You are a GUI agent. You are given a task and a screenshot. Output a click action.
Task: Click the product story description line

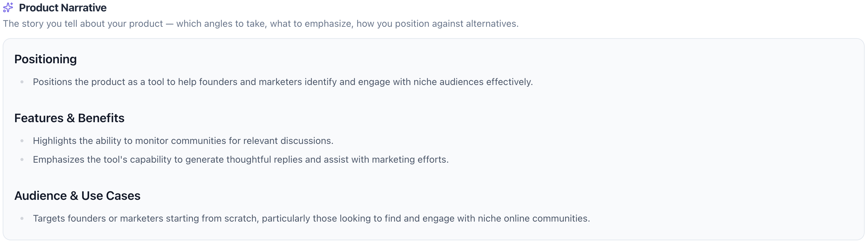point(260,23)
